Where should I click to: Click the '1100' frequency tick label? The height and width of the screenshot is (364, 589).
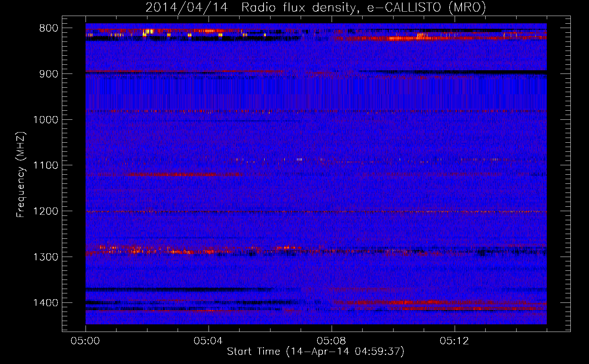pos(46,166)
